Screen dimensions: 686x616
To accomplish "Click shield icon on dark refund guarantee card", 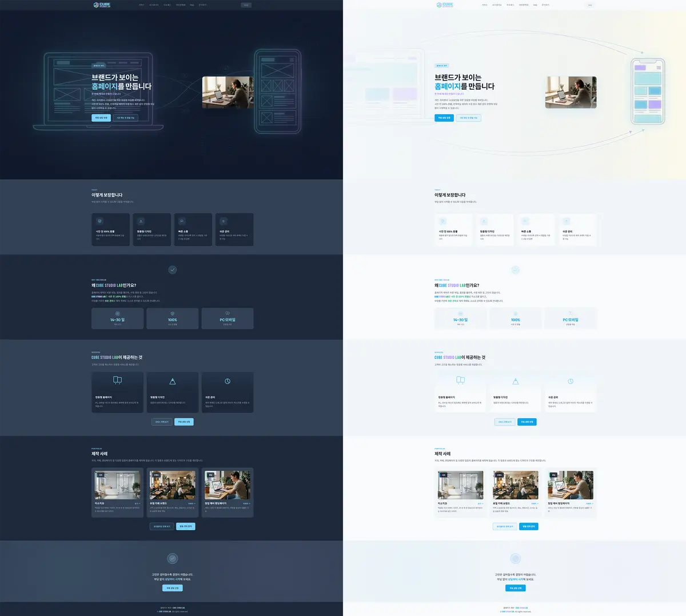I will click(x=99, y=221).
